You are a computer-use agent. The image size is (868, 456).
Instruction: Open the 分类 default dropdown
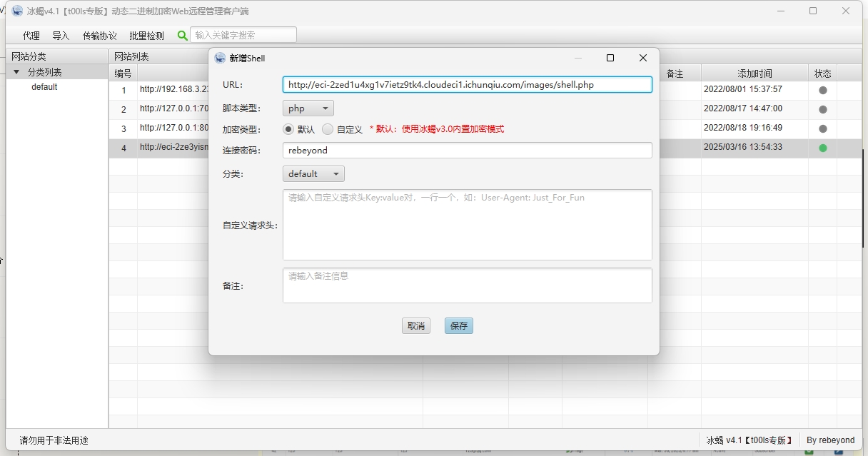313,173
